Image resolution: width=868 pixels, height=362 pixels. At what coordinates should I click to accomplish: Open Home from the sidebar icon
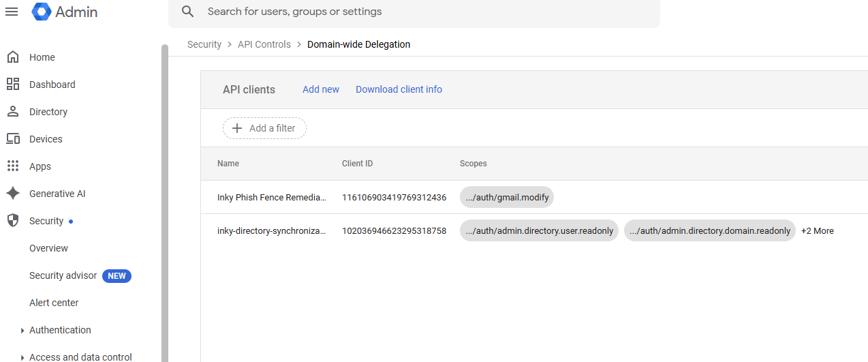(x=12, y=57)
